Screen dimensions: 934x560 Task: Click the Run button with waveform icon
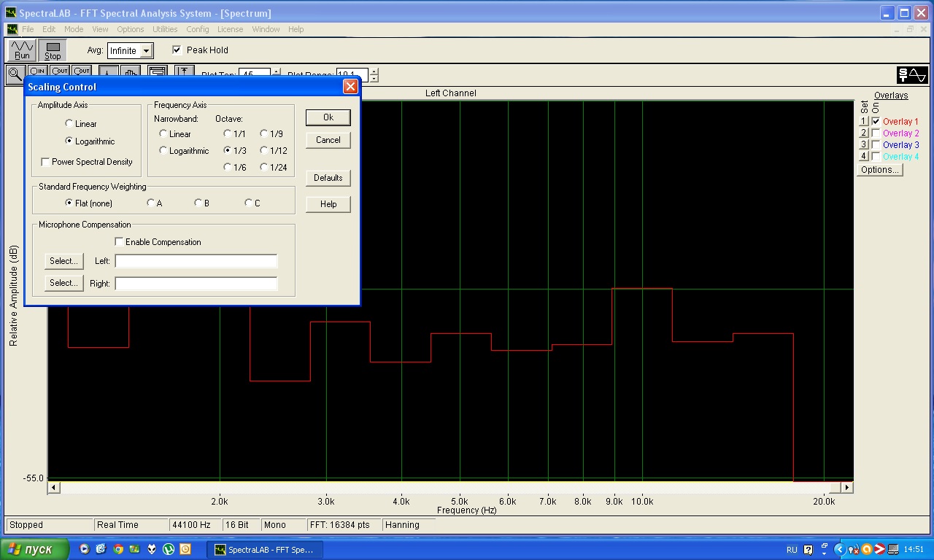coord(22,50)
